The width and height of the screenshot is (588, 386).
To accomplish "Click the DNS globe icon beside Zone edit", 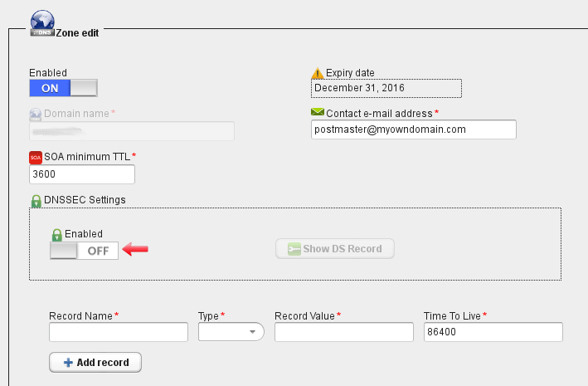I will pos(42,23).
